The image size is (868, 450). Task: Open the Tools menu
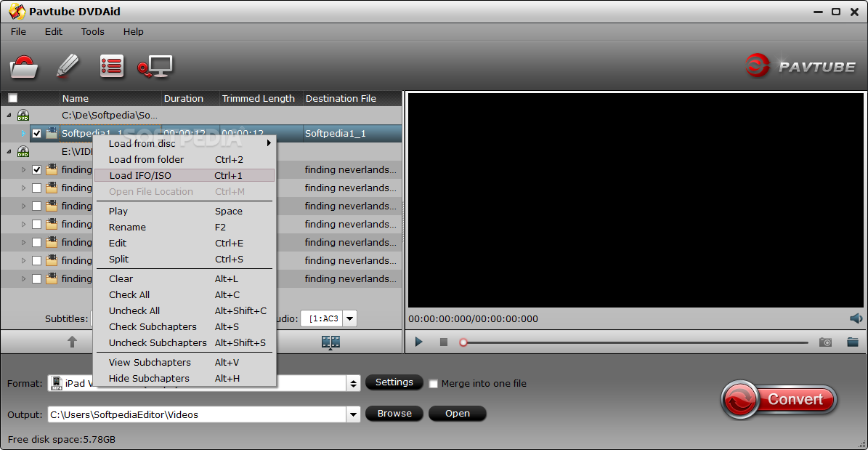92,31
